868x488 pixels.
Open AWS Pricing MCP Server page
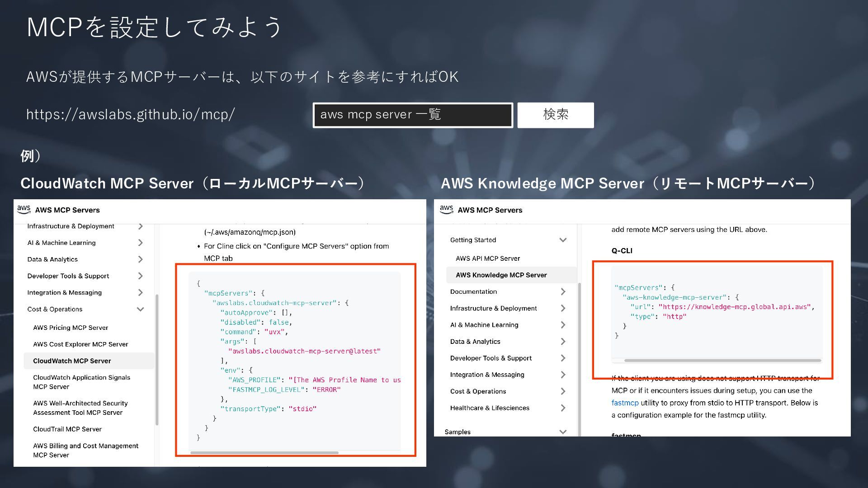click(71, 328)
